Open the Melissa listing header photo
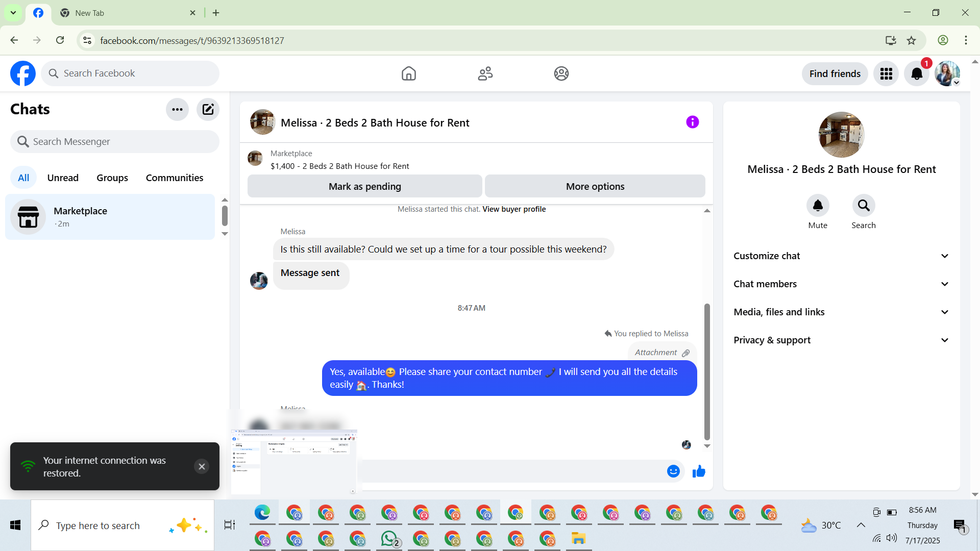The image size is (980, 551). tap(262, 122)
